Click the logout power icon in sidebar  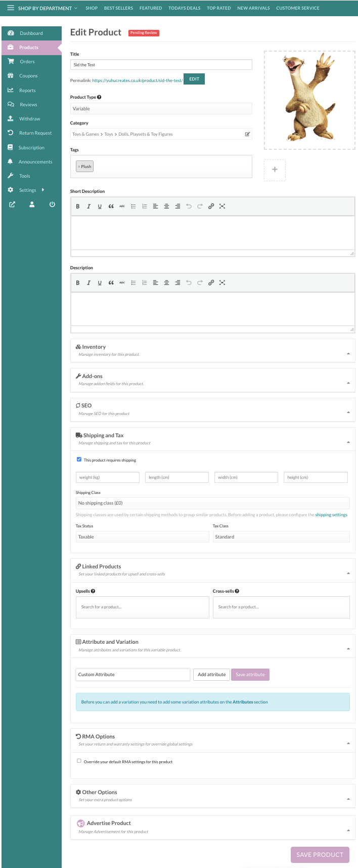coord(52,204)
